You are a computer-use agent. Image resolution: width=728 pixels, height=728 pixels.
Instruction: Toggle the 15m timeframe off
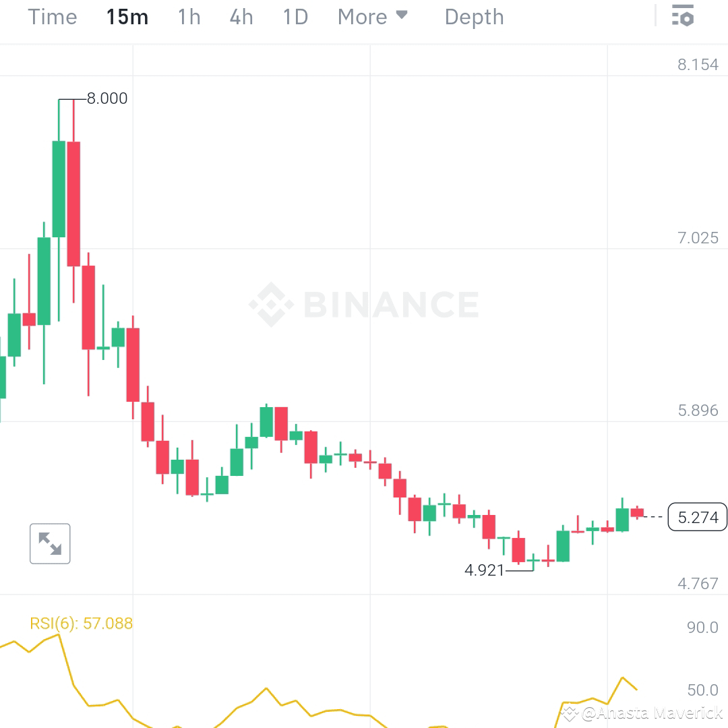pyautogui.click(x=127, y=17)
